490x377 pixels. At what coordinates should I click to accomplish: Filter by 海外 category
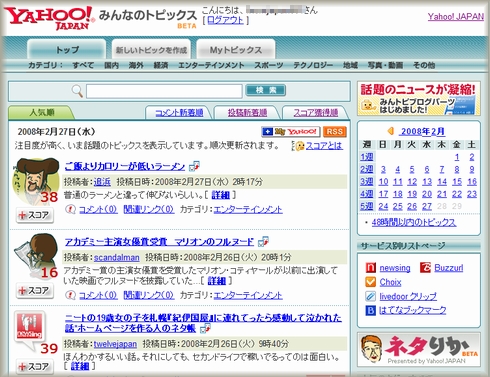coord(136,65)
